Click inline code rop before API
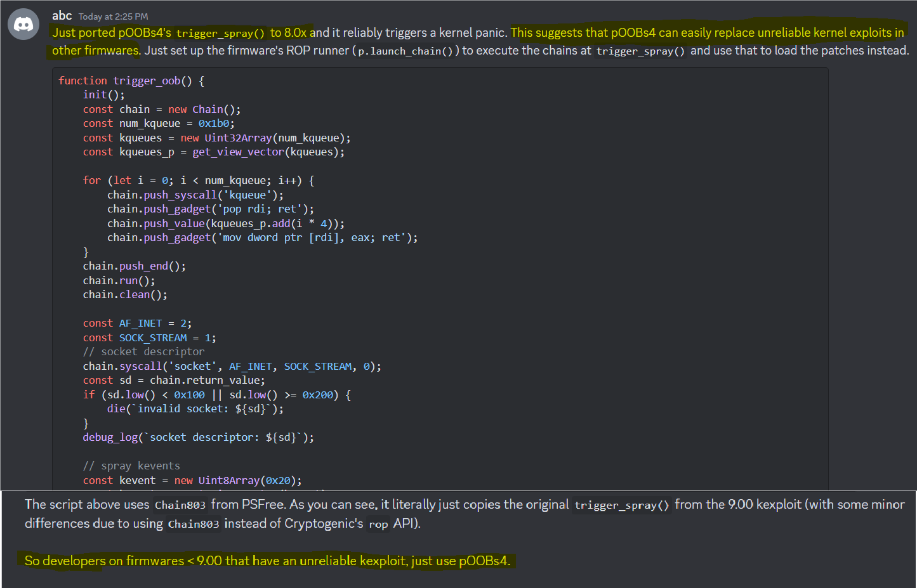 (x=378, y=524)
